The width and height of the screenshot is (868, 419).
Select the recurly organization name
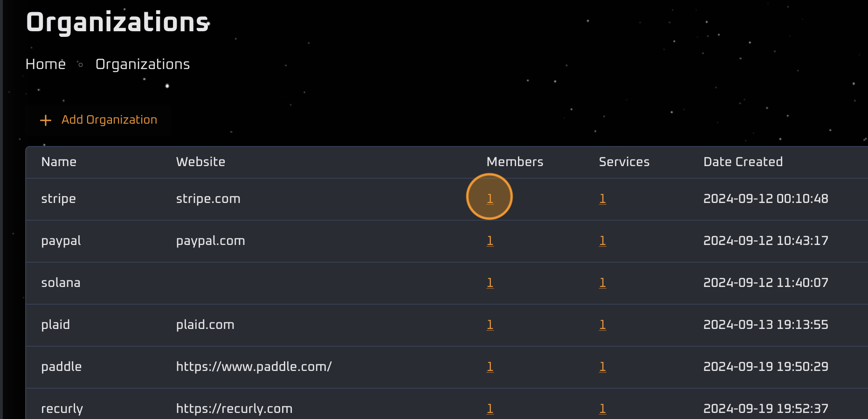pyautogui.click(x=62, y=409)
